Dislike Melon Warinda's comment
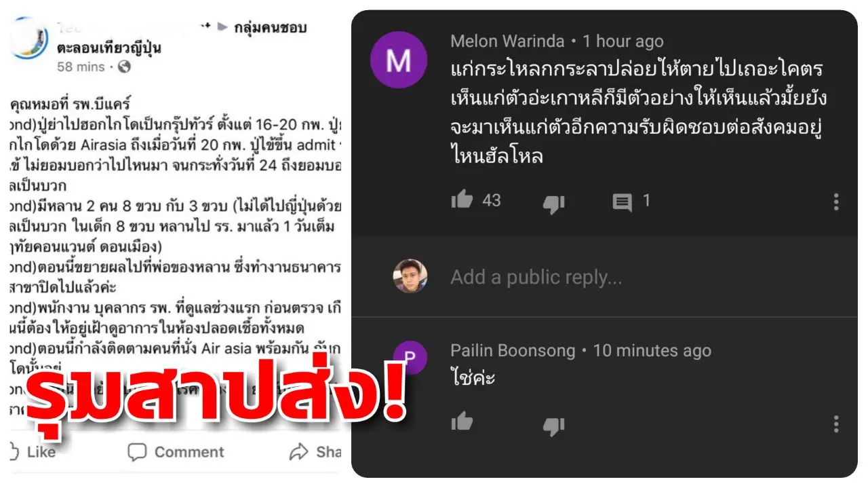The image size is (868, 488). point(554,202)
